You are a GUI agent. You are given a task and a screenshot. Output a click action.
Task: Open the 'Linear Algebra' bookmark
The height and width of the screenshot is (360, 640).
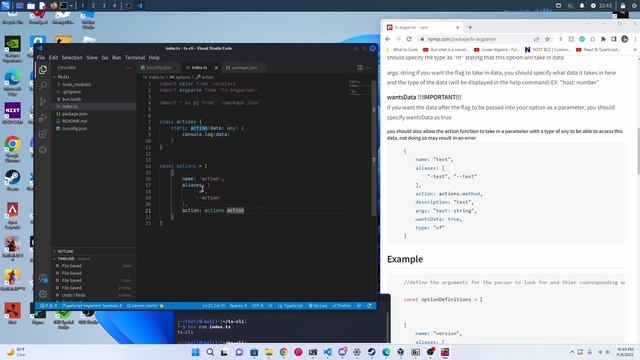tap(497, 50)
